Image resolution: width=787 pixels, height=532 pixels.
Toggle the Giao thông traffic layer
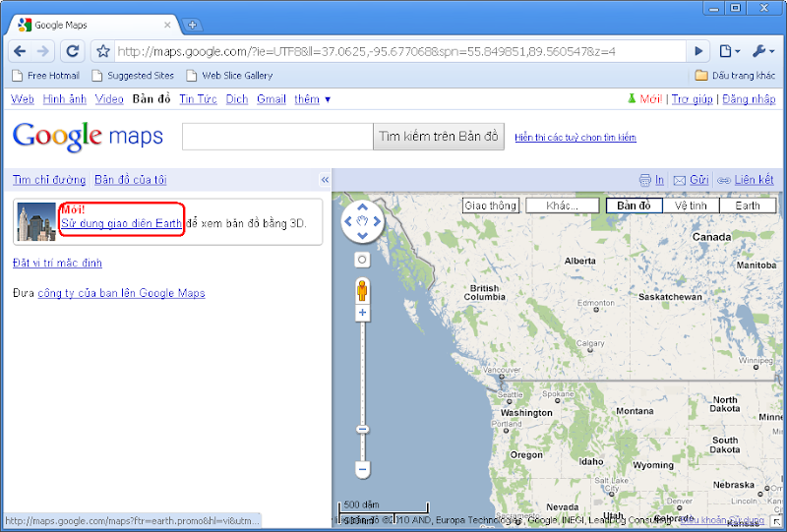tap(490, 206)
